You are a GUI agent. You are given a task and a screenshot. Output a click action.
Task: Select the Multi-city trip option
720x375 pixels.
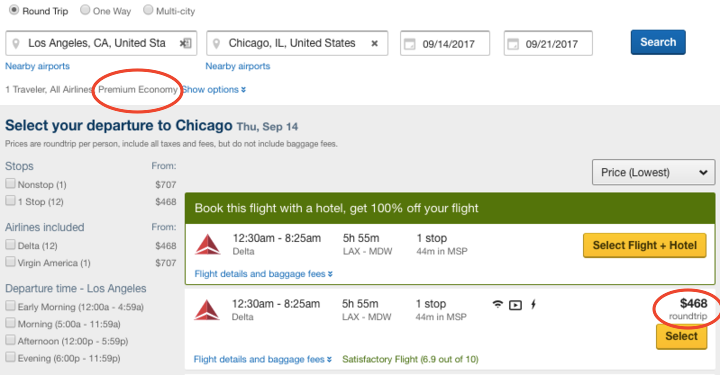coord(148,10)
